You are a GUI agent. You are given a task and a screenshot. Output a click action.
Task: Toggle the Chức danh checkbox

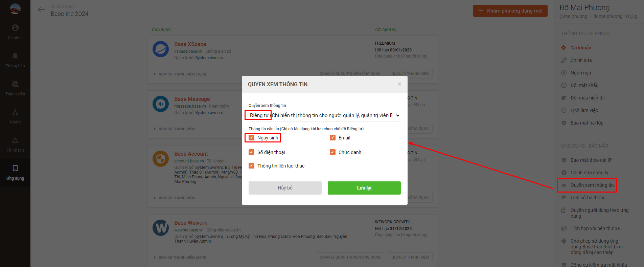pos(332,152)
